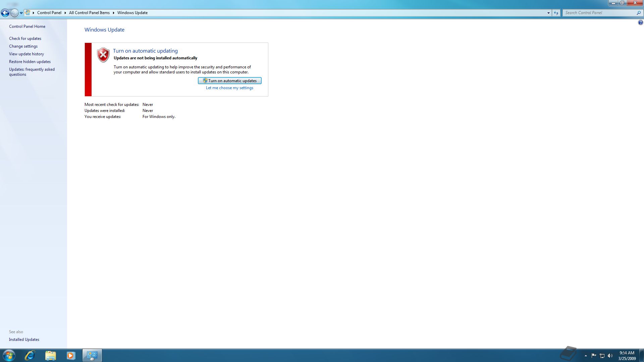This screenshot has width=644, height=362.
Task: Click the Show desktop strip
Action: point(641,355)
